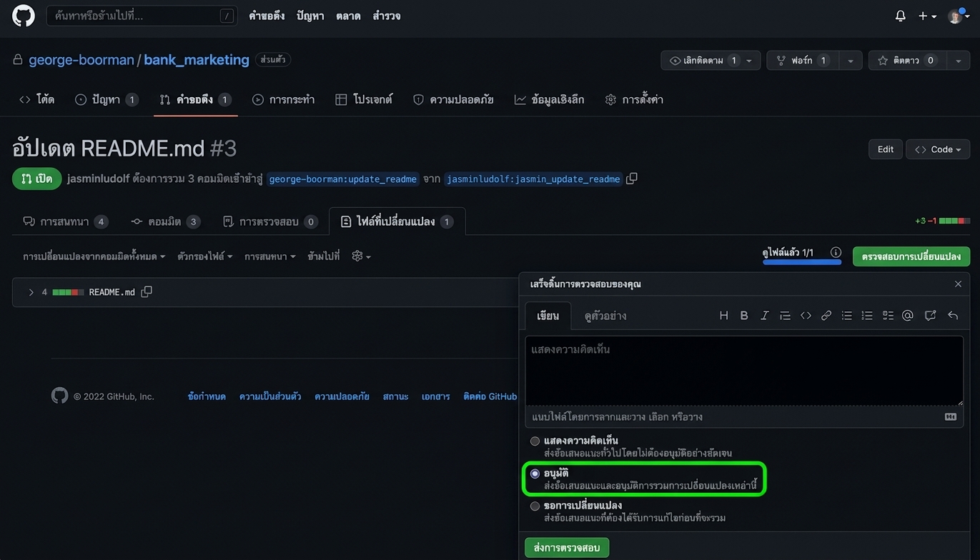Click the attach files bar below the comment box

(744, 417)
